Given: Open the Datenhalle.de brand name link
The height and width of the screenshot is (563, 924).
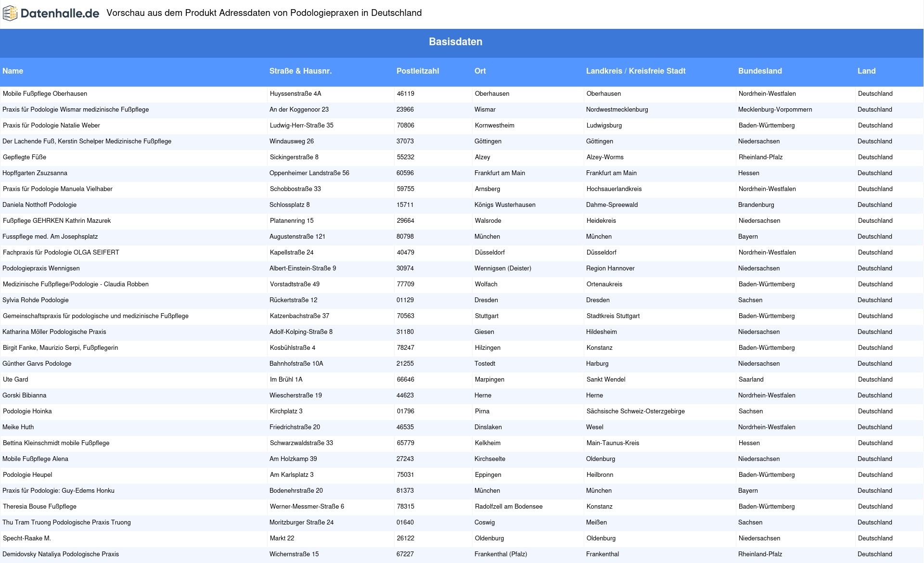Looking at the screenshot, I should pos(60,13).
